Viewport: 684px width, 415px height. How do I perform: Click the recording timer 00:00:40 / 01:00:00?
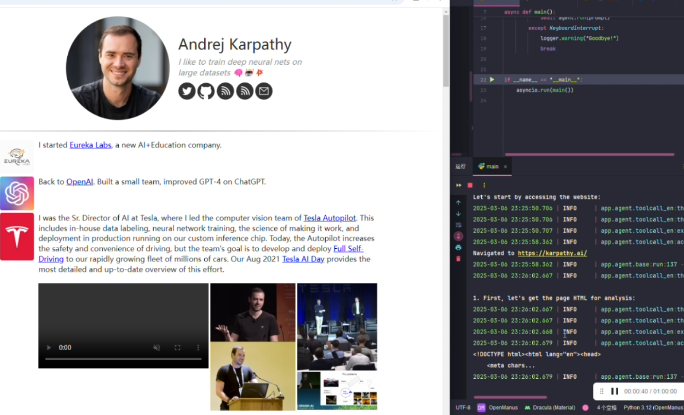pyautogui.click(x=650, y=391)
